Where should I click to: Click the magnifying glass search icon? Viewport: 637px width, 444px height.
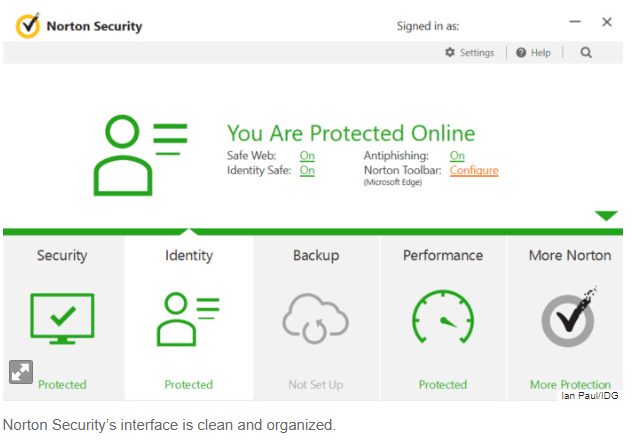click(586, 52)
